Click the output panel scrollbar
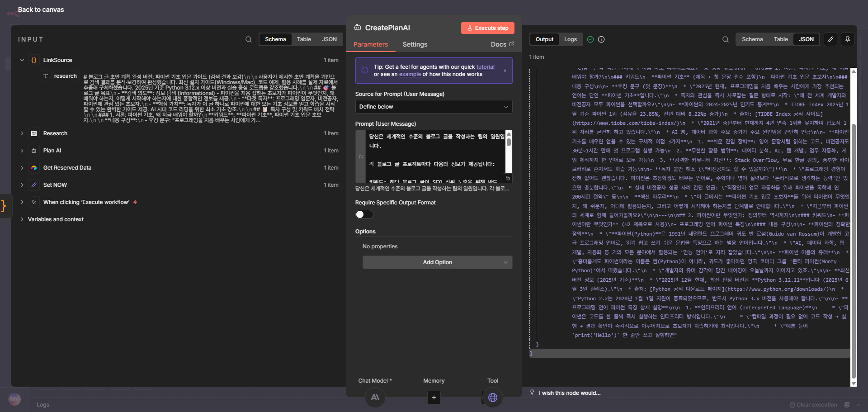The height and width of the screenshot is (412, 868). (x=854, y=251)
